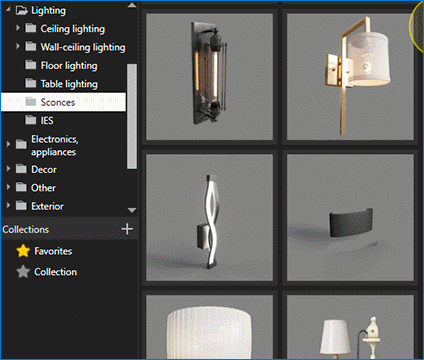Click the Collections header label
The height and width of the screenshot is (360, 424).
tap(26, 229)
